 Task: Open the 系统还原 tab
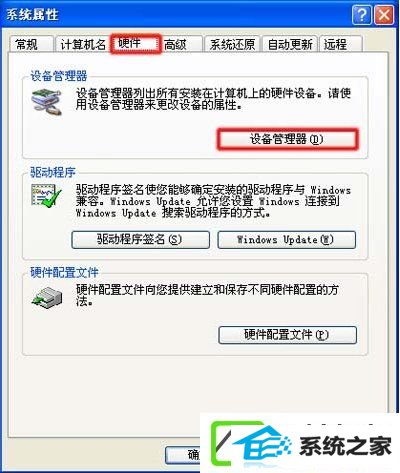[x=232, y=44]
